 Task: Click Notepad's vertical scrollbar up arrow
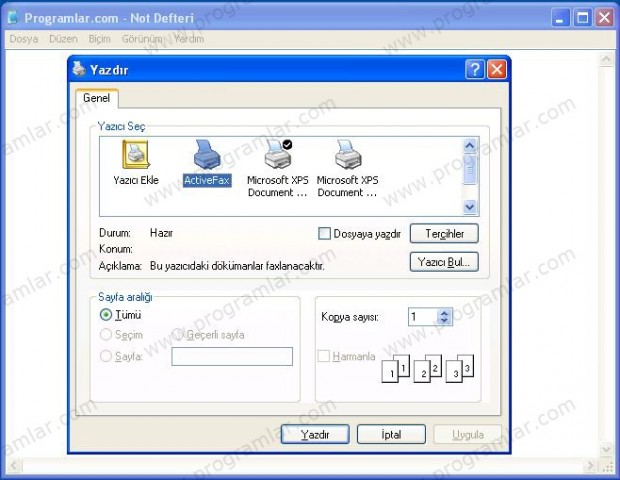click(606, 59)
